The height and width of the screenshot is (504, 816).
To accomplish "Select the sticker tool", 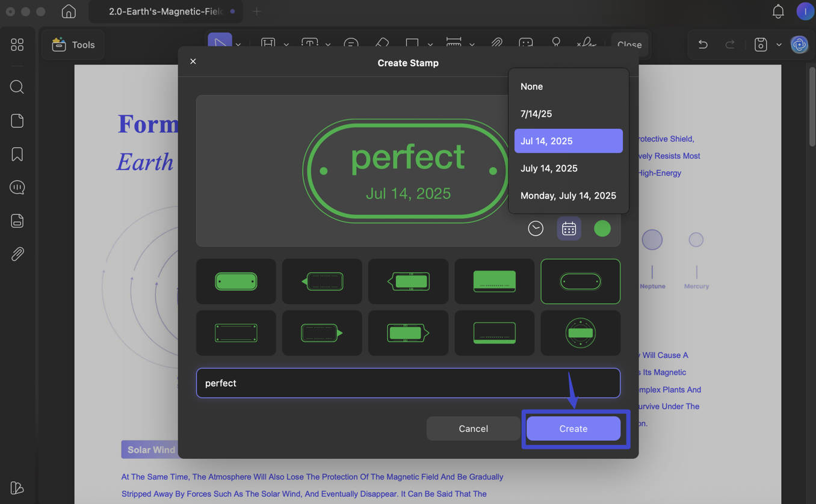I will coord(526,43).
